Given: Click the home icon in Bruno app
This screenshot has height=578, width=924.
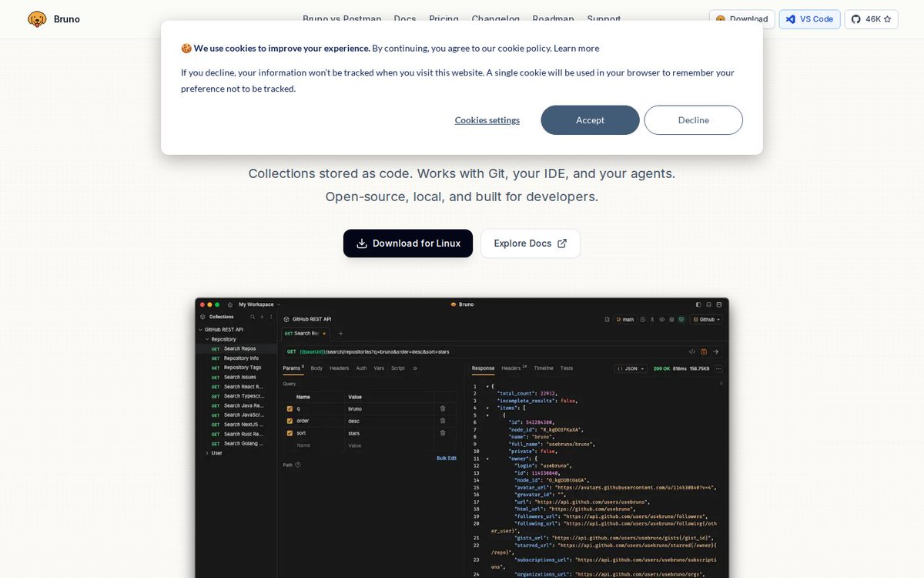Looking at the screenshot, I should (229, 304).
